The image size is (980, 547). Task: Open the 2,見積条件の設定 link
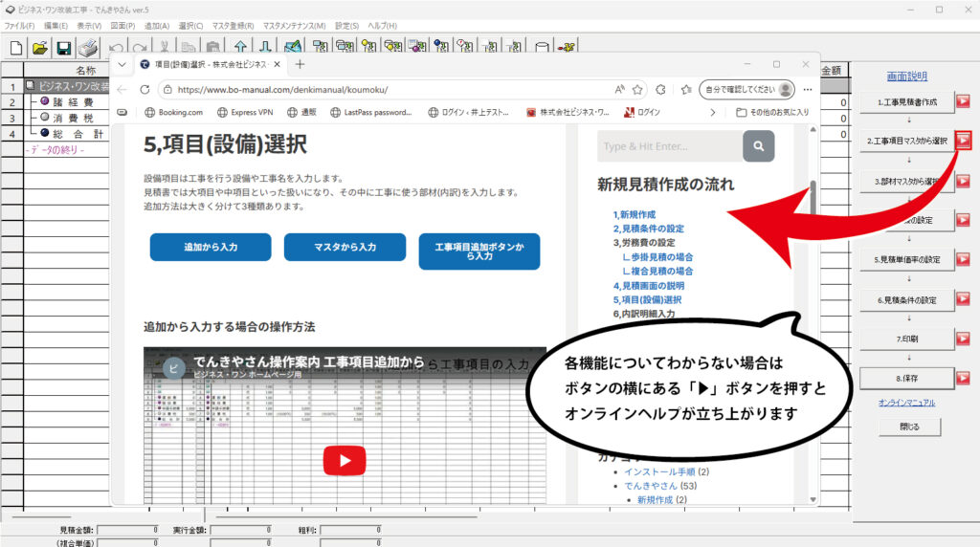[x=648, y=229]
